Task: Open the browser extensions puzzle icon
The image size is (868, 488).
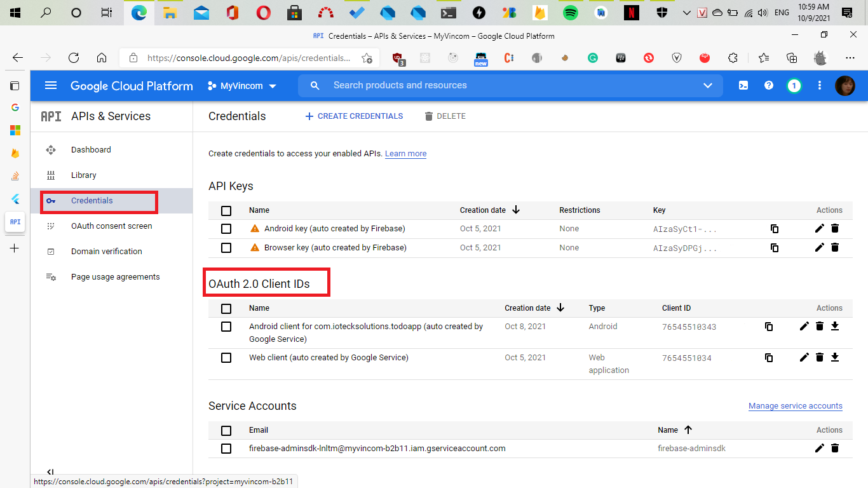Action: click(x=733, y=58)
